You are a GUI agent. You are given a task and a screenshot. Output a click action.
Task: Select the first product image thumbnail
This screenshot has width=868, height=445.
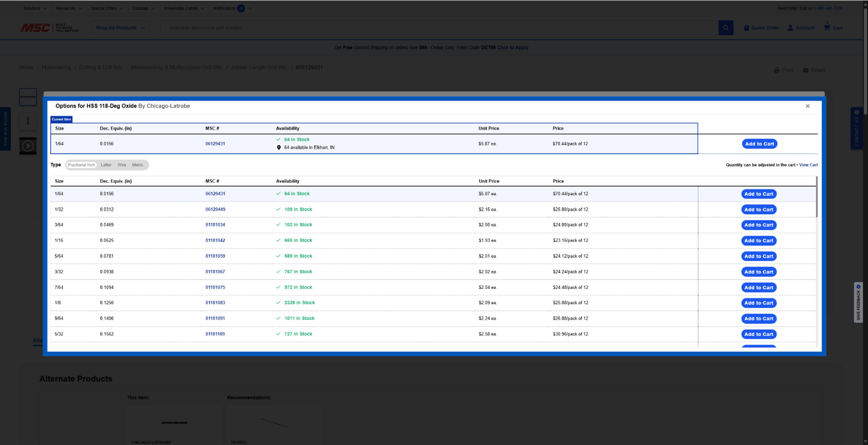(x=28, y=97)
